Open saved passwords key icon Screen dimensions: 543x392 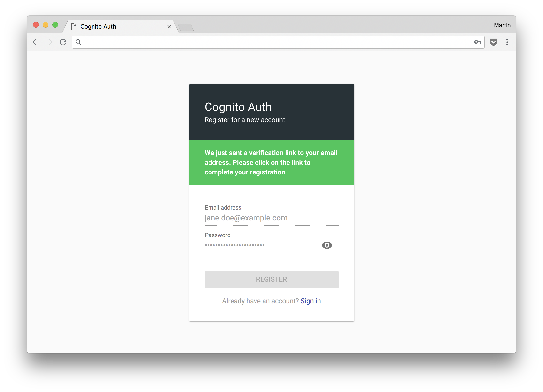477,42
